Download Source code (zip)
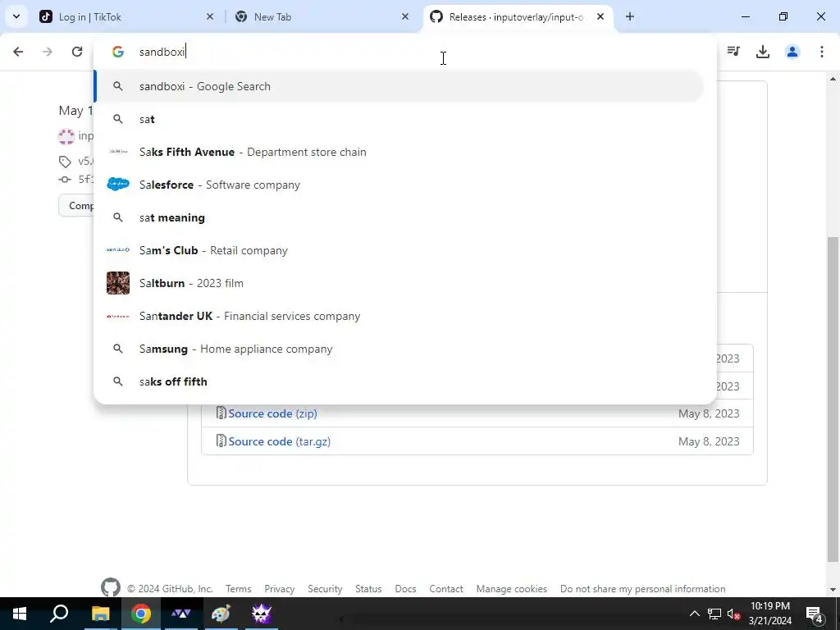This screenshot has height=630, width=840. coord(272,413)
